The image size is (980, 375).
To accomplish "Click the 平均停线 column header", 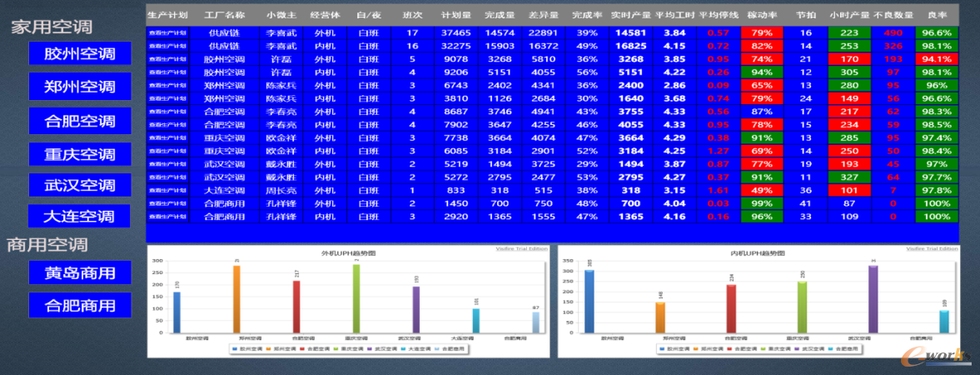I will [719, 14].
